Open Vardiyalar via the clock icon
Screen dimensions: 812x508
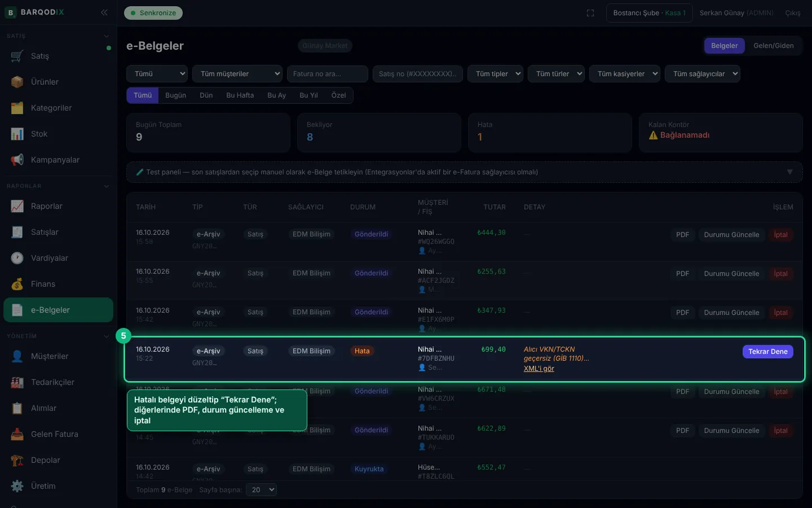[17, 258]
